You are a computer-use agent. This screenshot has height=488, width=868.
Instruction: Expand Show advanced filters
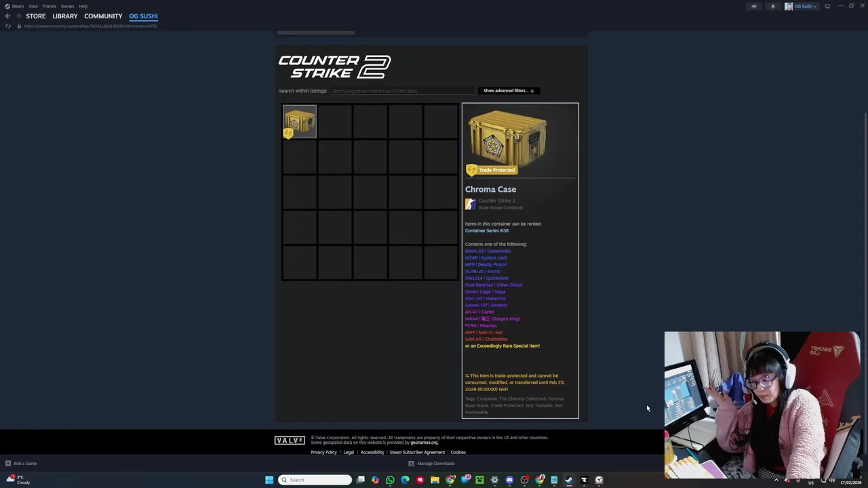[x=509, y=91]
